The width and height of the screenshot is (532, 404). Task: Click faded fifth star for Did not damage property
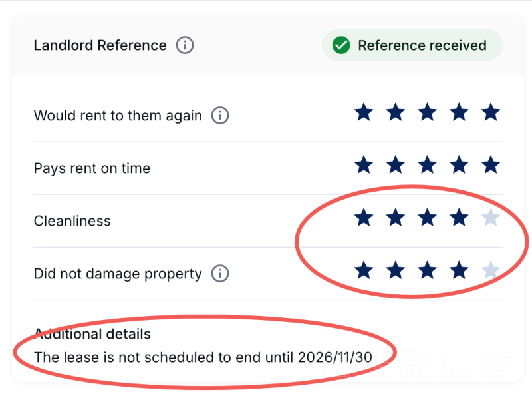pyautogui.click(x=491, y=270)
